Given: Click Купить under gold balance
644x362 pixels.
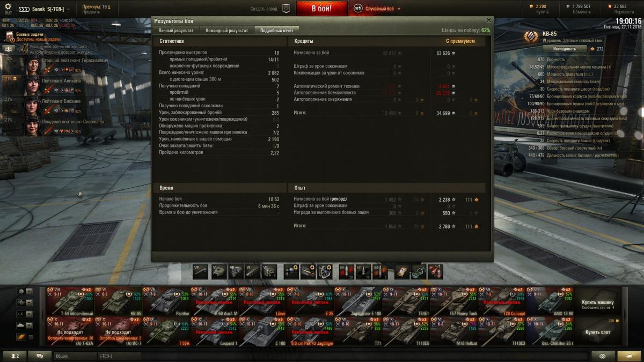Looking at the screenshot, I should (x=542, y=12).
